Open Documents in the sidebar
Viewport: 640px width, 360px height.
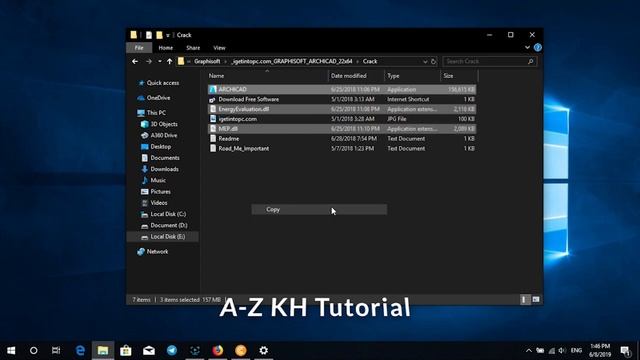point(164,158)
